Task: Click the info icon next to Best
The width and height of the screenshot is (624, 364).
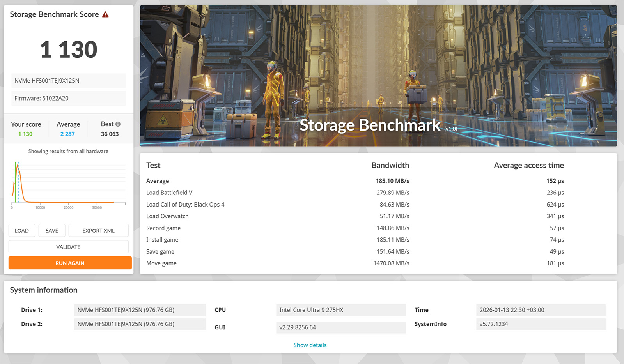Action: point(118,124)
